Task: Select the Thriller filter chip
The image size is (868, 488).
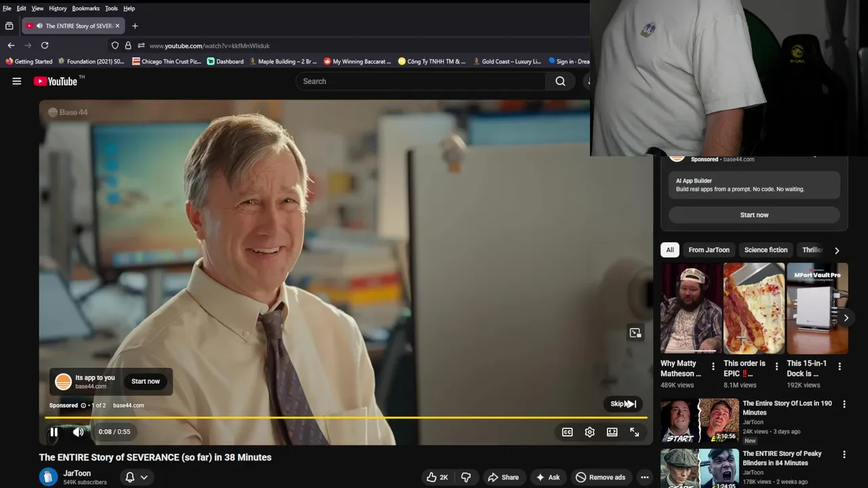Action: pos(812,250)
